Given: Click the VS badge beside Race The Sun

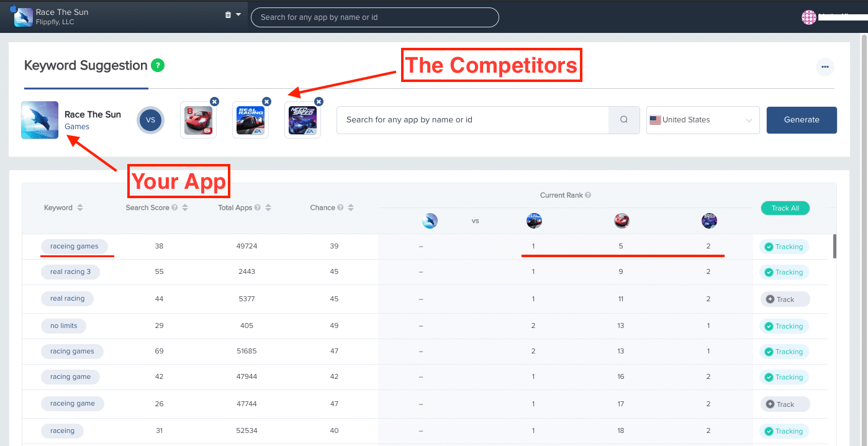Looking at the screenshot, I should pyautogui.click(x=150, y=120).
